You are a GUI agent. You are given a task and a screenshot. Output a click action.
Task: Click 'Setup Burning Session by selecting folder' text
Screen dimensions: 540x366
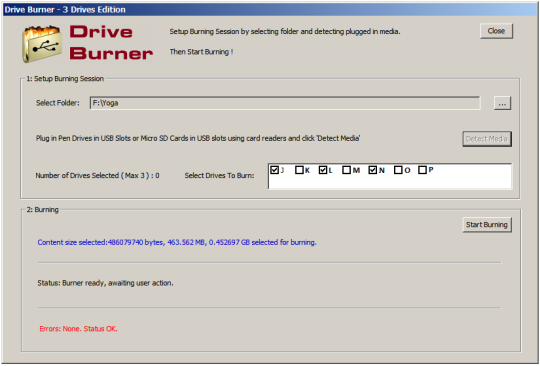click(x=285, y=32)
